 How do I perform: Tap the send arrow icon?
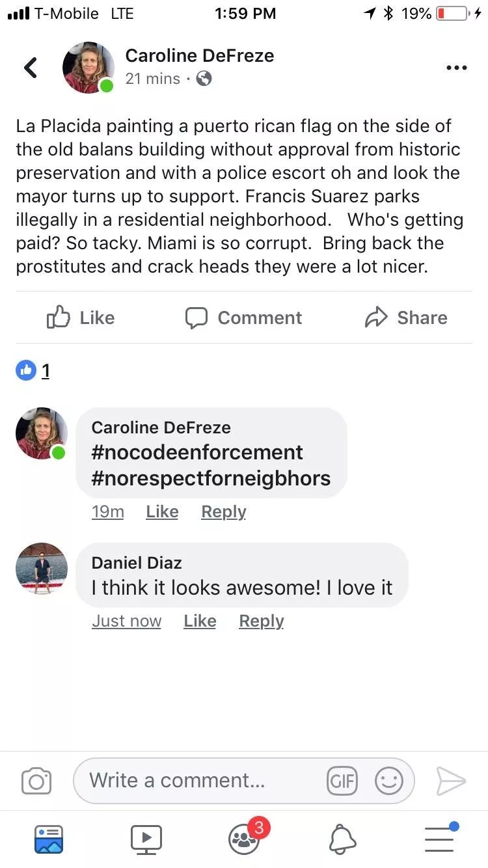[451, 781]
